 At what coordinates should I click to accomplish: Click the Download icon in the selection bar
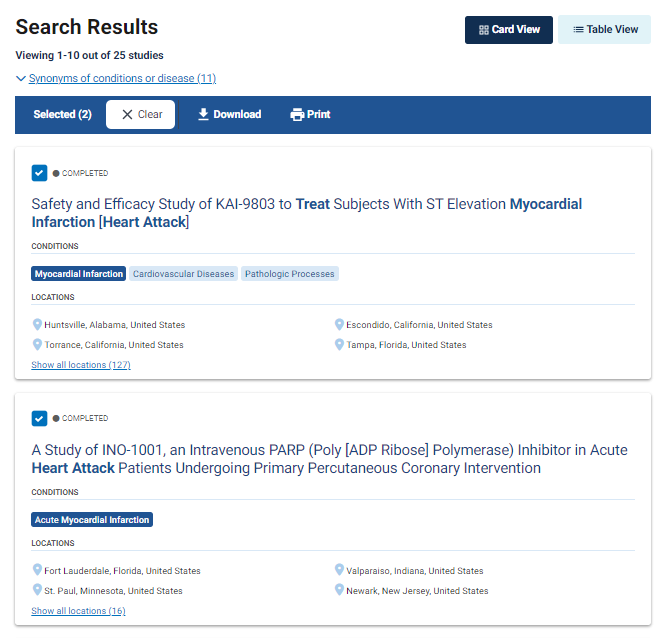[x=203, y=115]
